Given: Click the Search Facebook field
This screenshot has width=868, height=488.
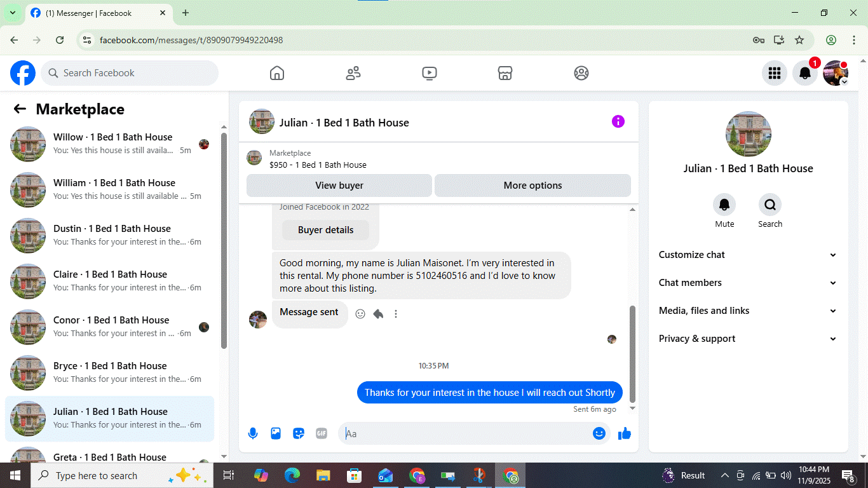Looking at the screenshot, I should click(x=130, y=73).
